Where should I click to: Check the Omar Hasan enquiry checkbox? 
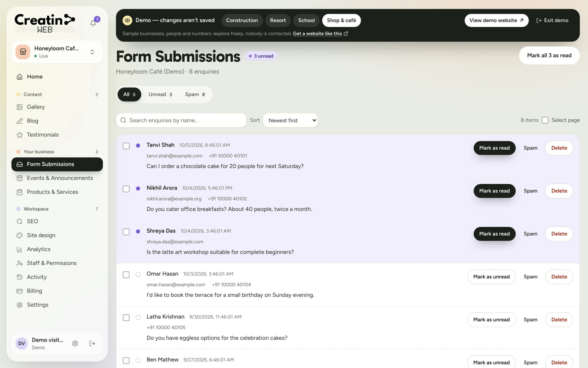[x=126, y=275]
